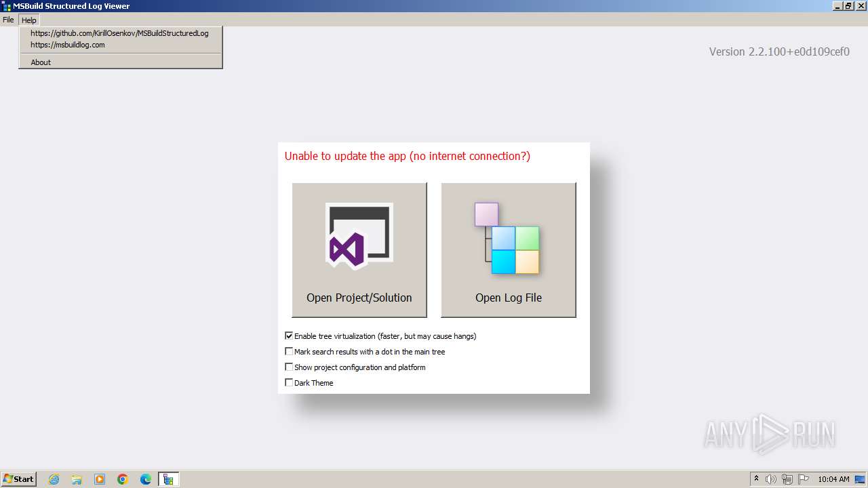Open File Explorer from taskbar
Image resolution: width=868 pixels, height=488 pixels.
click(77, 479)
